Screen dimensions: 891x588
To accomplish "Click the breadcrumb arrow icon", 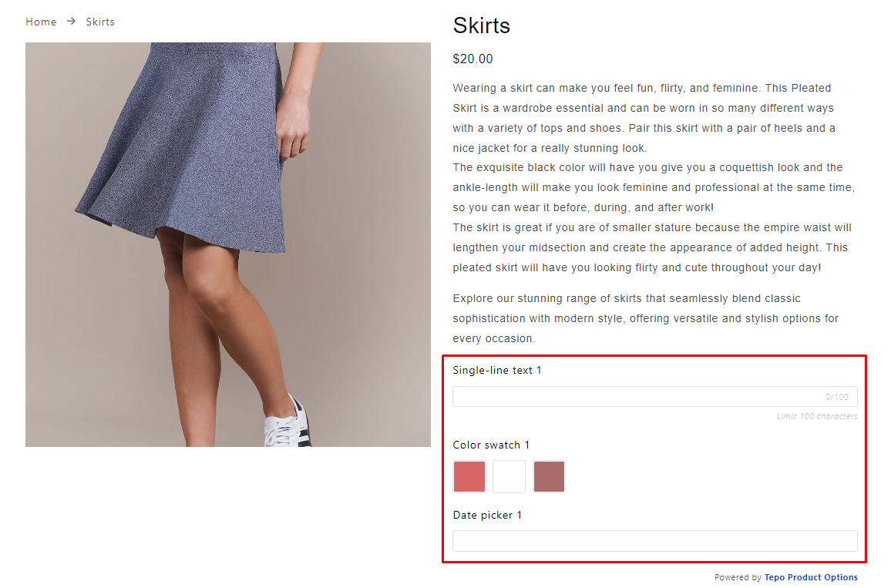I will pyautogui.click(x=71, y=21).
